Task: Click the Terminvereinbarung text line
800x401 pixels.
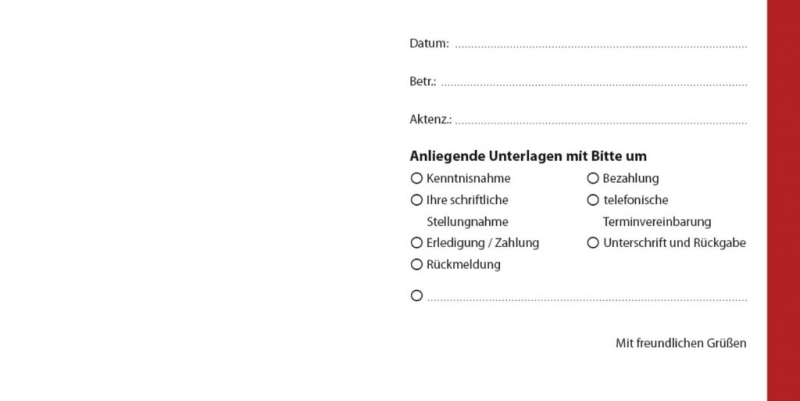Action: coord(657,222)
